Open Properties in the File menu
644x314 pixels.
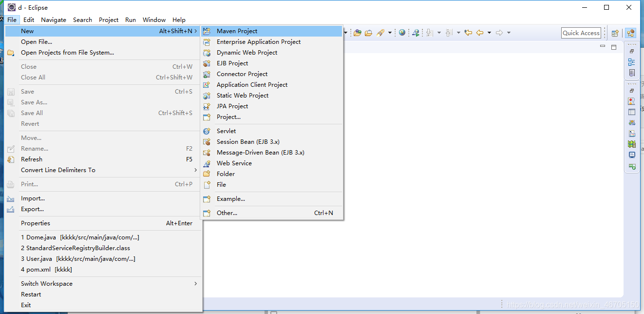click(103, 223)
